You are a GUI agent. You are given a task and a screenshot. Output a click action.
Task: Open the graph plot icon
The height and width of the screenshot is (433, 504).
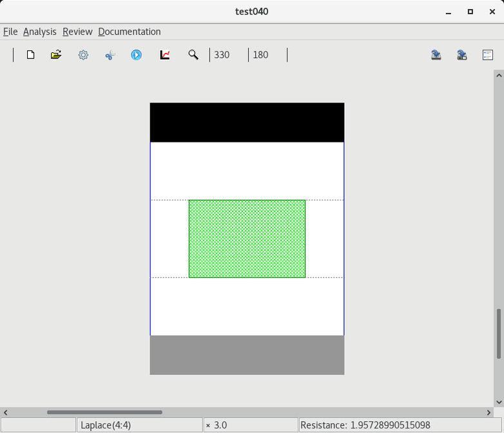[165, 55]
